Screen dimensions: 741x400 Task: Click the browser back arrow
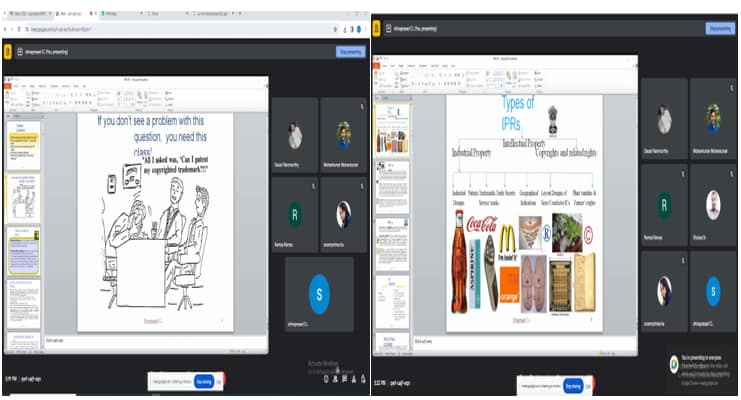pos(6,29)
